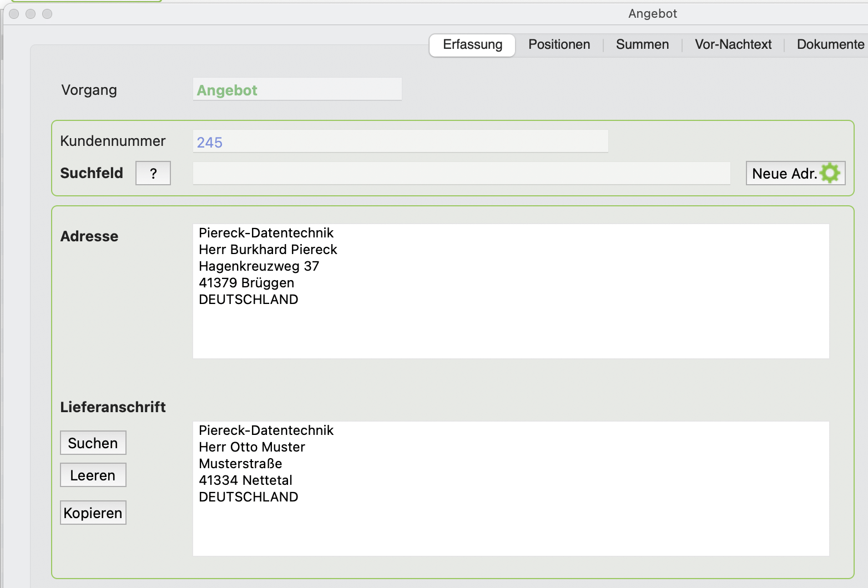Click the green gear Neue Adr. button
Viewport: 868px width, 588px height.
795,174
